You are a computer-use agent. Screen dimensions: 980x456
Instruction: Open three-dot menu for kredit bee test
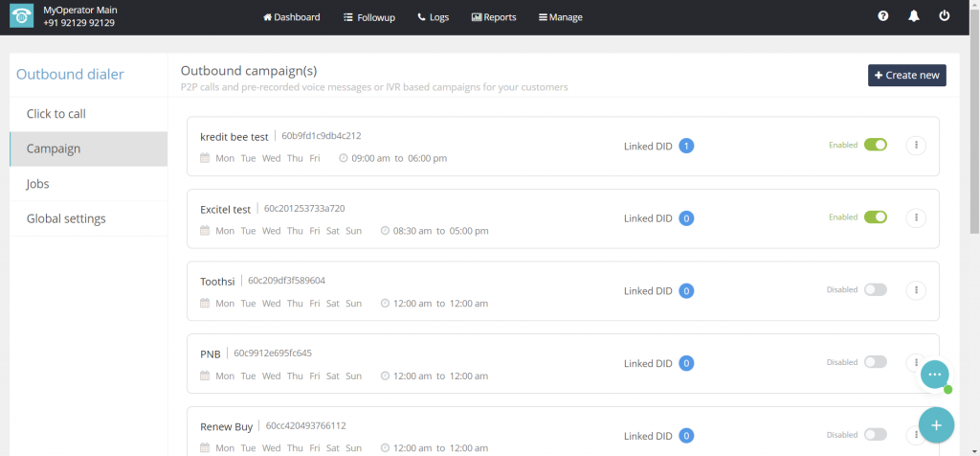coord(916,145)
